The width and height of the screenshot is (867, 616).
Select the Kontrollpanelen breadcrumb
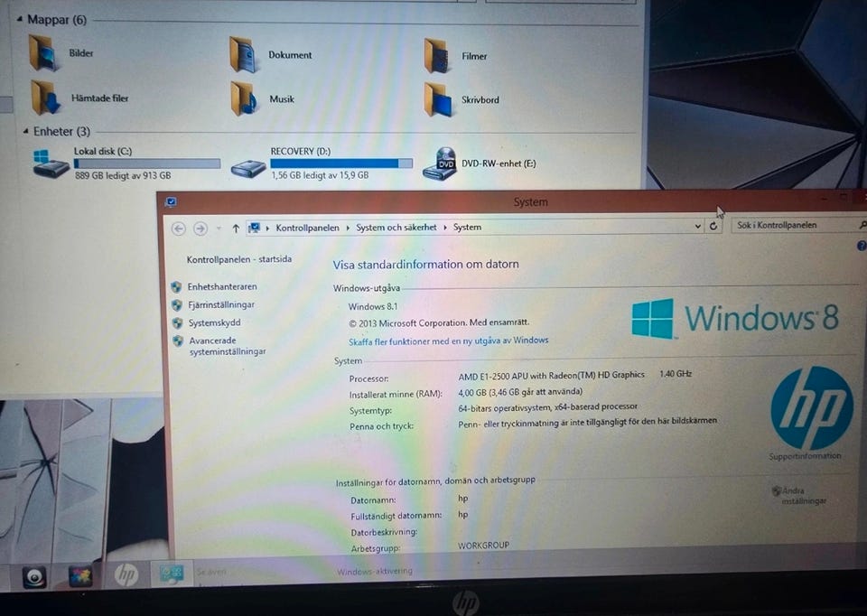(307, 228)
